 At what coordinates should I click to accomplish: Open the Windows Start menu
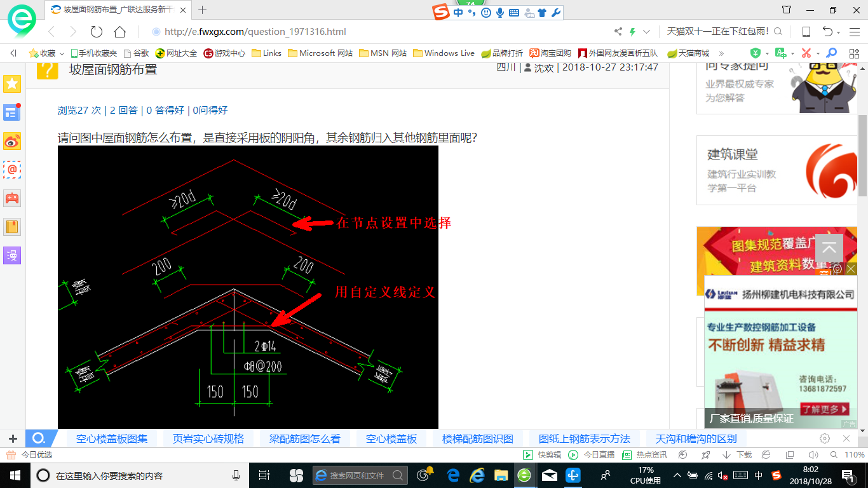pos(15,475)
